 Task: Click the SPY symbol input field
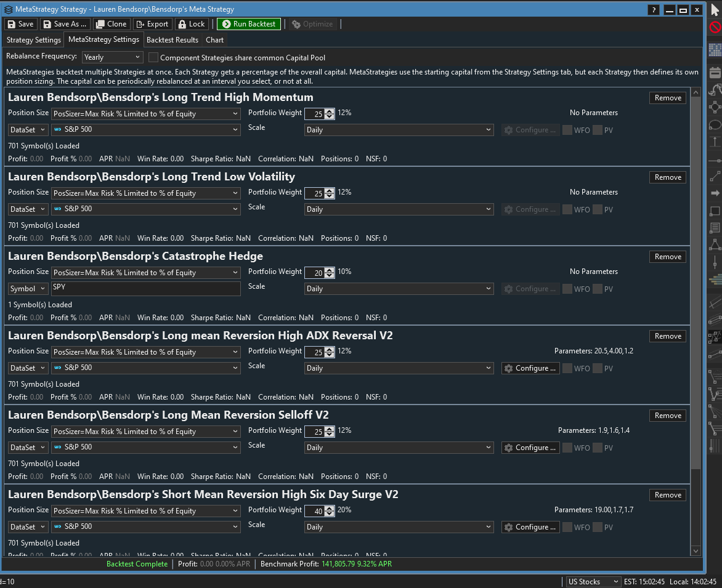pyautogui.click(x=145, y=289)
